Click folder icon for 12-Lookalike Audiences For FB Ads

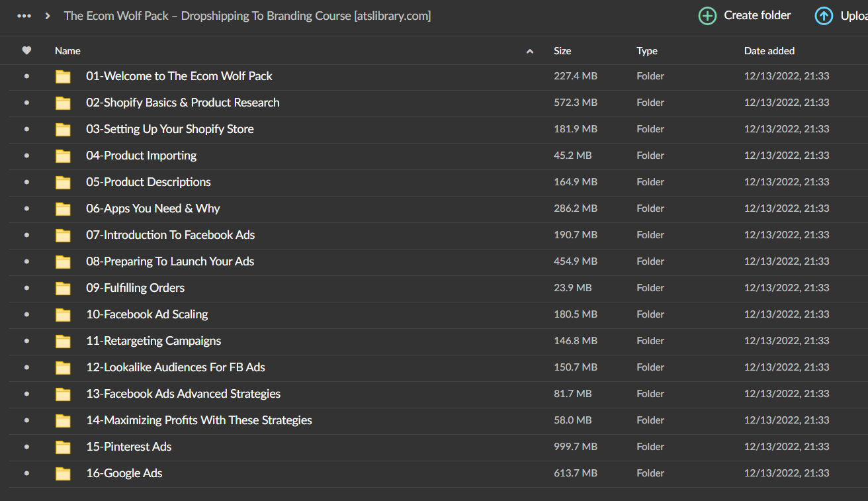pos(63,368)
